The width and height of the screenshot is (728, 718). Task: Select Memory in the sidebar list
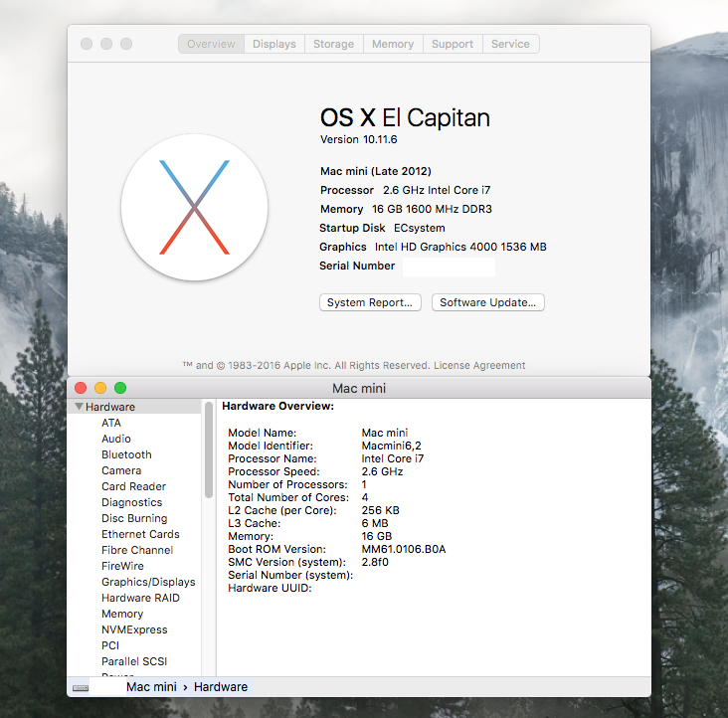pos(122,614)
